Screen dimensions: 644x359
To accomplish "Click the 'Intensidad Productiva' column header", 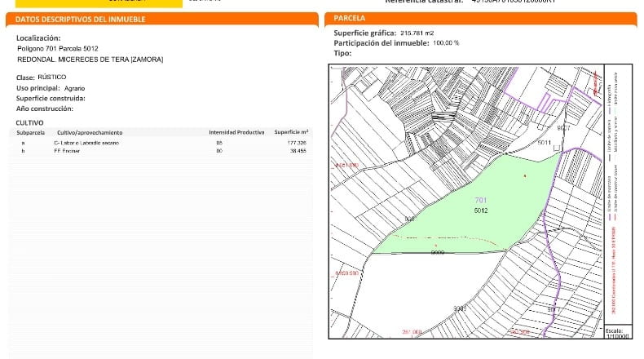I will [236, 132].
